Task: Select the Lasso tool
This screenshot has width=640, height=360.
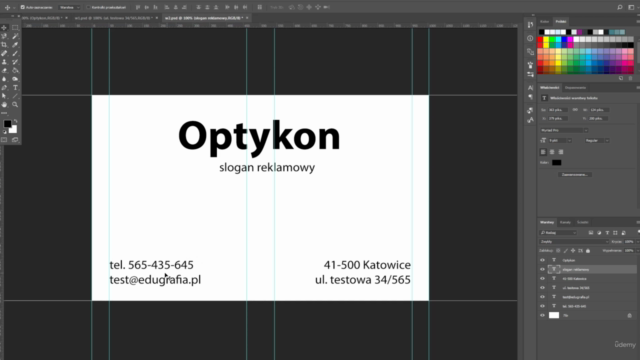Action: [x=4, y=36]
